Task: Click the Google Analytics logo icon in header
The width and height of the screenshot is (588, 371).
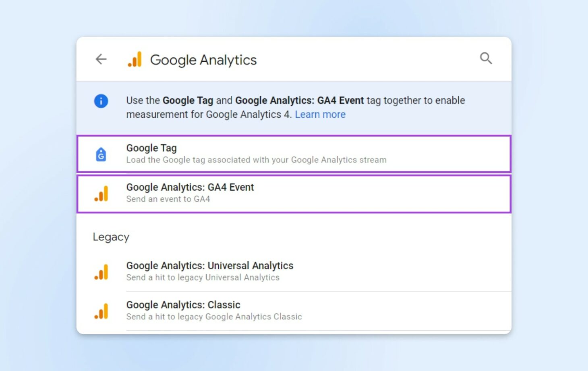Action: tap(135, 59)
